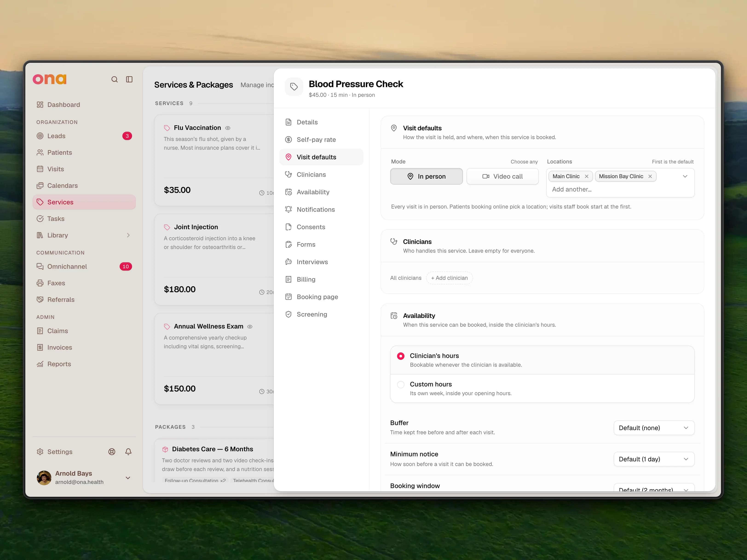Open Minimum notice Default (1 day) dropdown

pyautogui.click(x=654, y=459)
